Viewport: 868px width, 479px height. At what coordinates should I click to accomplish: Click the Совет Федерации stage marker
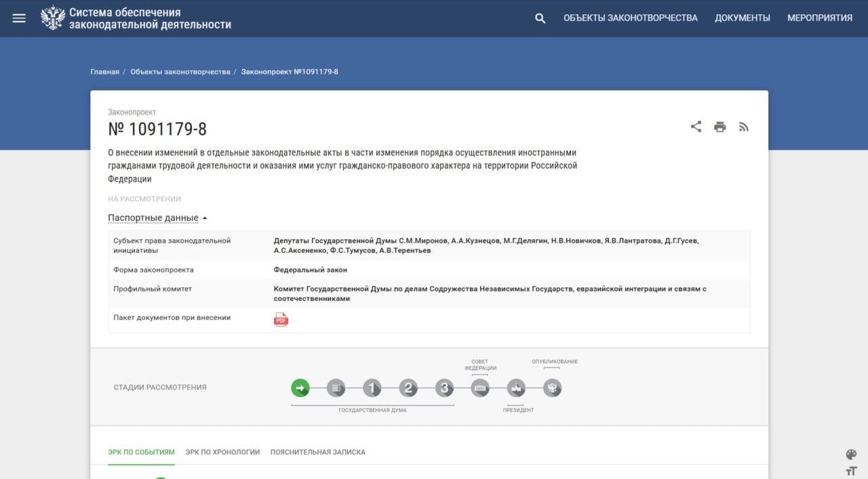pyautogui.click(x=480, y=388)
